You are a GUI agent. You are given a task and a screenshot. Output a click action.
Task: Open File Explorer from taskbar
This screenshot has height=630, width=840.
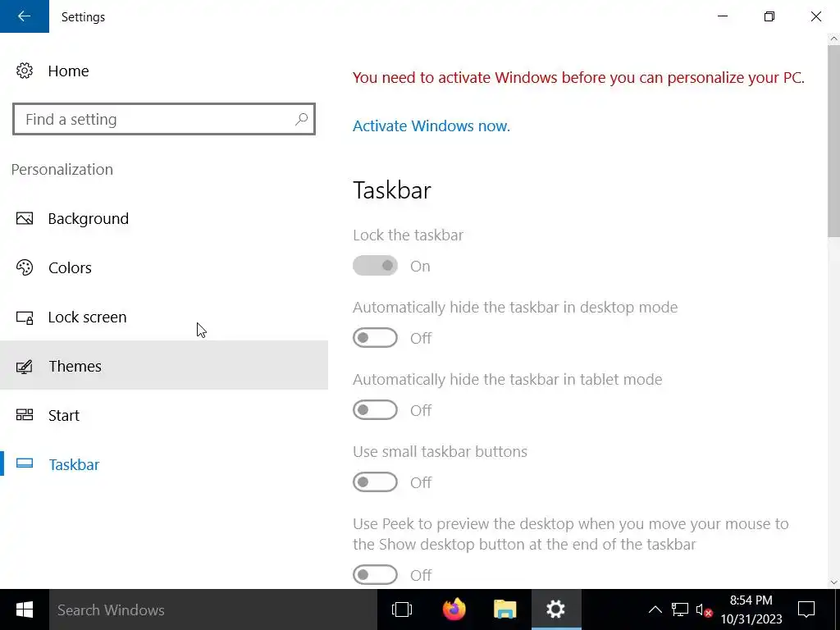tap(504, 609)
